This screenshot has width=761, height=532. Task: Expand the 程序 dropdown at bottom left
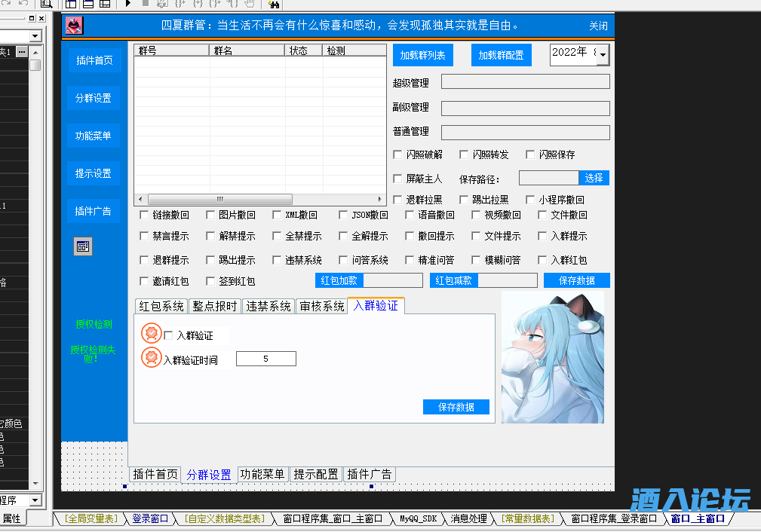pyautogui.click(x=35, y=500)
